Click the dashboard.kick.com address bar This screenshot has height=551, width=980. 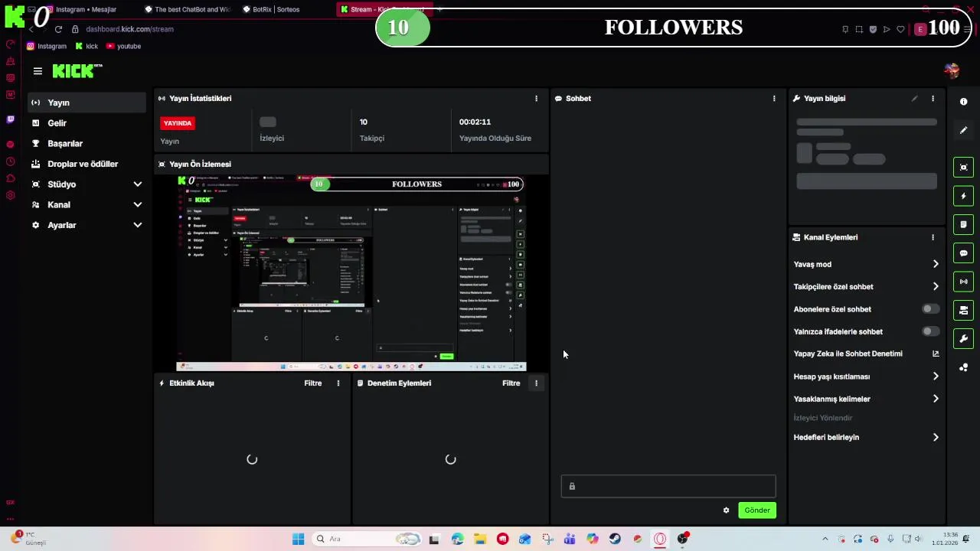click(129, 29)
